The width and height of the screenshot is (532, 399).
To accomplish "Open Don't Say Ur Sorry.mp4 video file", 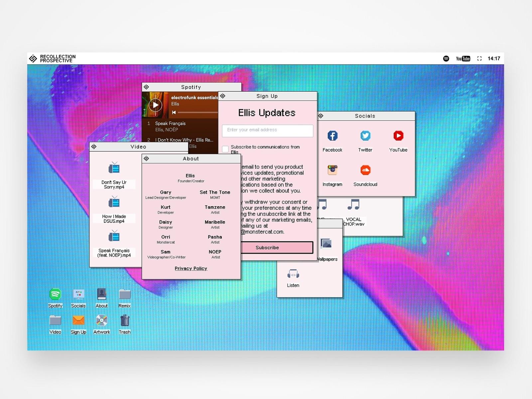I will click(114, 169).
